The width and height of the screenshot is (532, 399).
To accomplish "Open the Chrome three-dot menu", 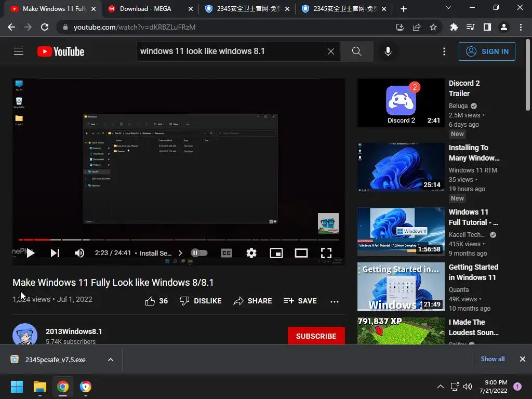I will [x=521, y=27].
